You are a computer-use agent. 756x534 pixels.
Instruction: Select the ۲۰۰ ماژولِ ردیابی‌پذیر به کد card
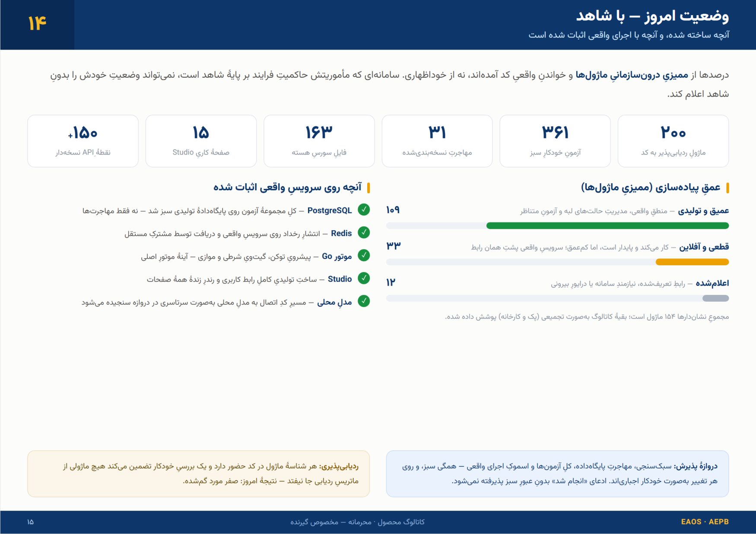[x=673, y=141]
